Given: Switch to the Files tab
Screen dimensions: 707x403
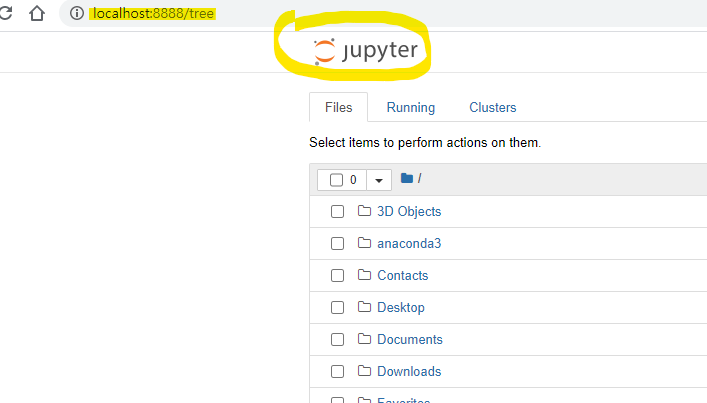Looking at the screenshot, I should point(339,107).
